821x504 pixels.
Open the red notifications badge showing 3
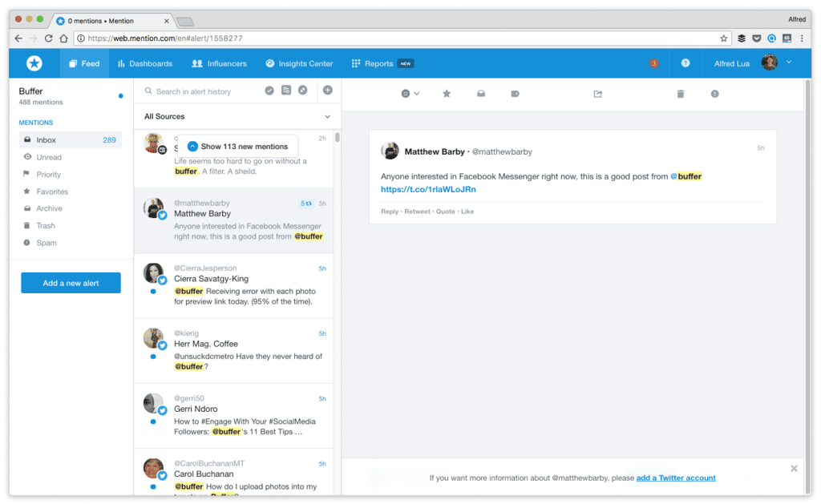coord(653,63)
